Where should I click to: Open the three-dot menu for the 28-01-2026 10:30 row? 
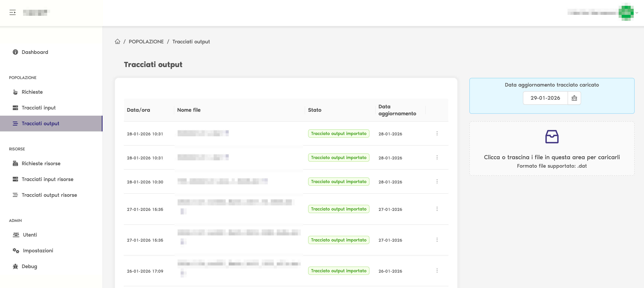tap(437, 182)
